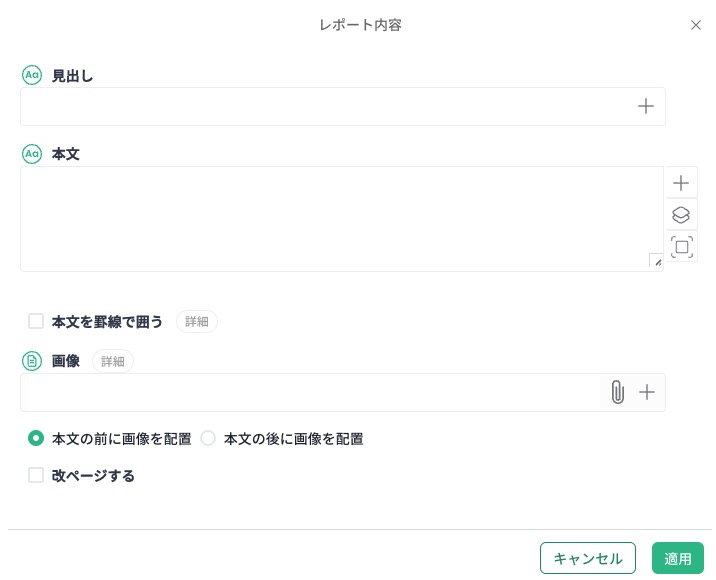This screenshot has width=716, height=580.
Task: Select 本文の後に画像を配置 radio option
Action: pyautogui.click(x=208, y=438)
